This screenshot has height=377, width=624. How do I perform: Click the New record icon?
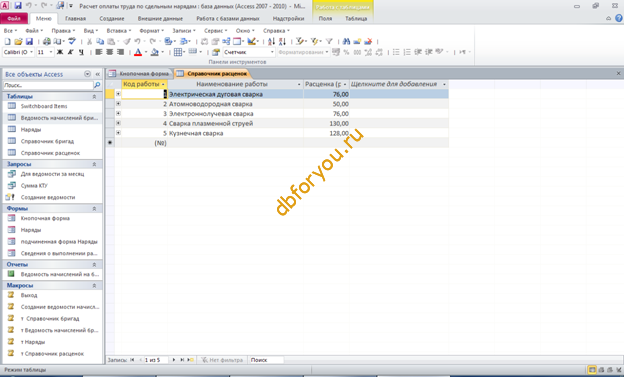click(357, 41)
